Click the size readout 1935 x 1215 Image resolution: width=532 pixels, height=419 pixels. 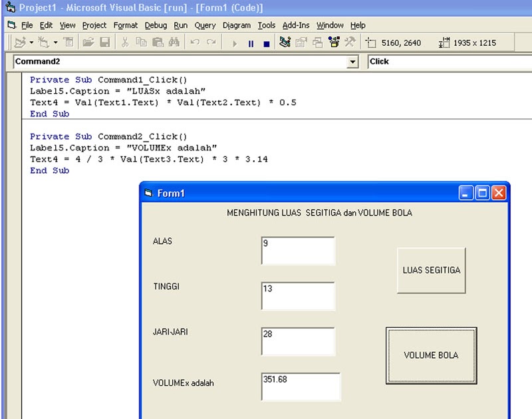[475, 43]
